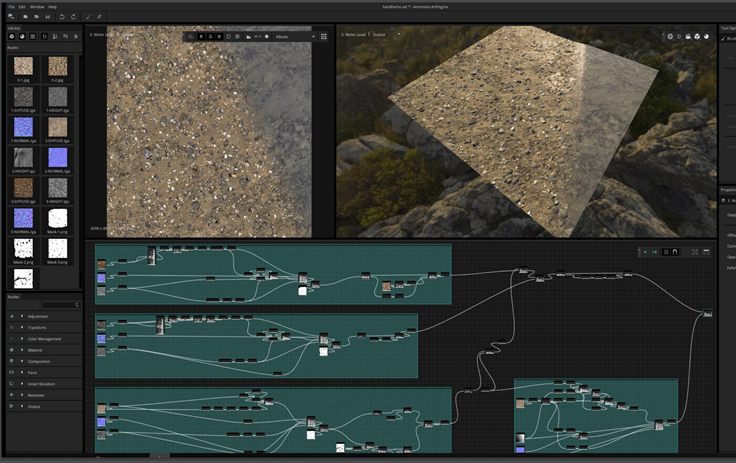Click the fit-to-view icon in node graph toolbar

[695, 252]
